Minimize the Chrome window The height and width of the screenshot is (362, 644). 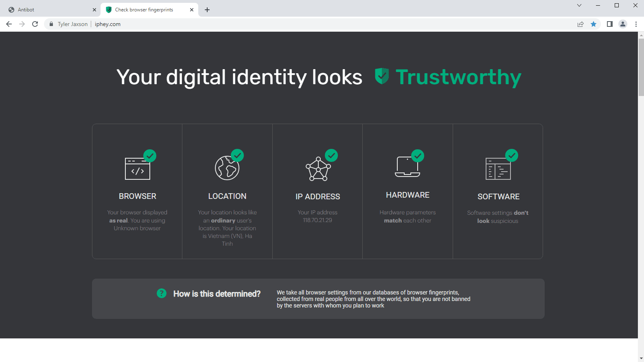click(598, 5)
